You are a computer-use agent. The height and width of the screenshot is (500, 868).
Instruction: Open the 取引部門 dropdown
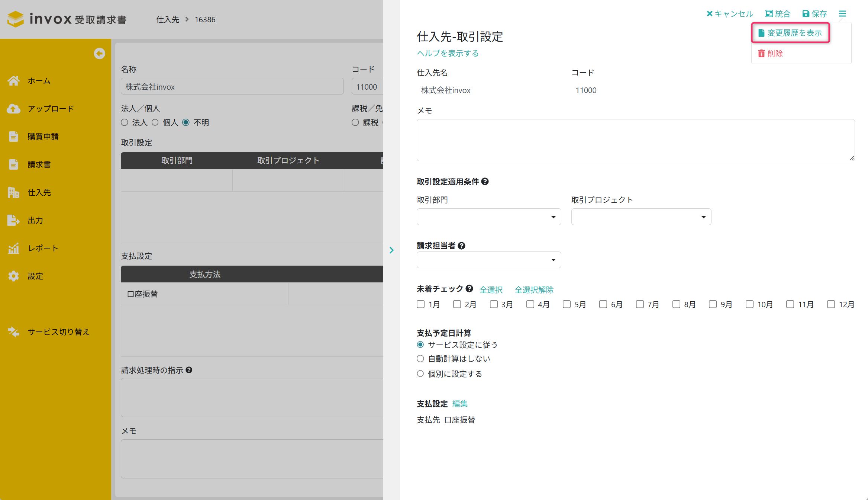(x=488, y=217)
